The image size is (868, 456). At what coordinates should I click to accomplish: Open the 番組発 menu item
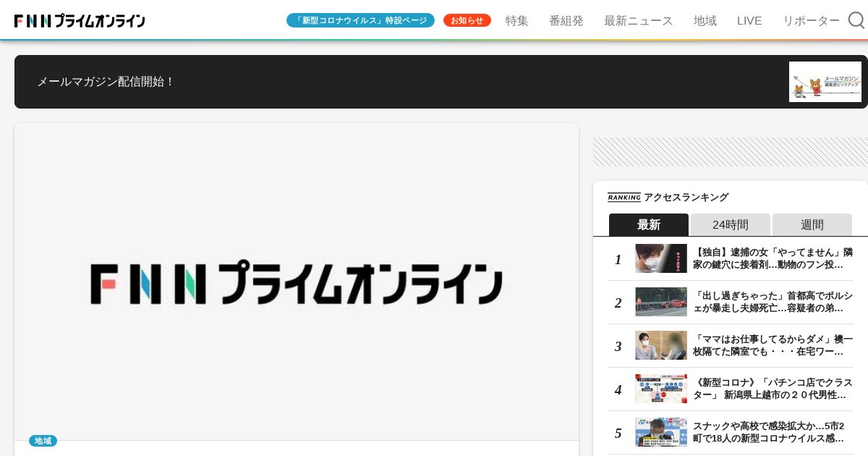[x=566, y=21]
